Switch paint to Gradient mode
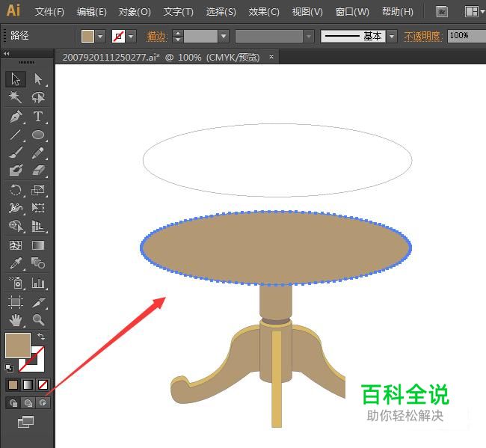 [28, 384]
